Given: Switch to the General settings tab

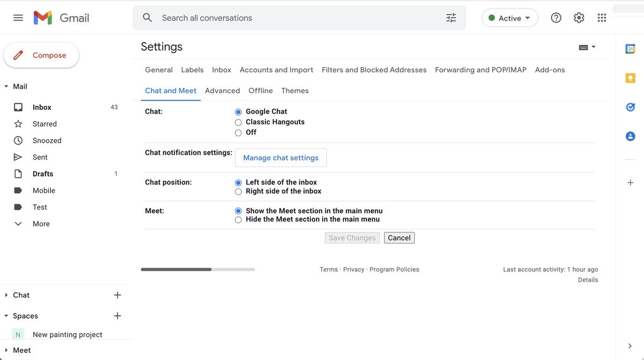Looking at the screenshot, I should [159, 70].
